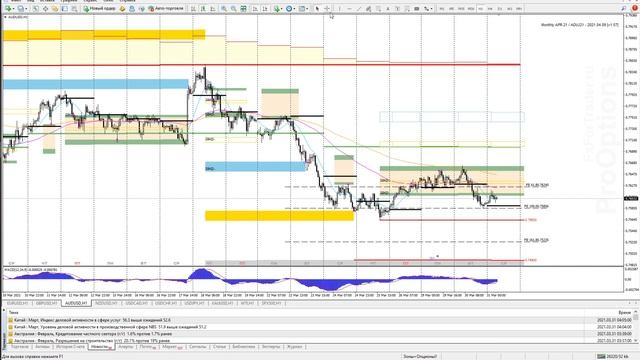Switch chart to candlesticks icon
640x360 pixels.
point(203,8)
